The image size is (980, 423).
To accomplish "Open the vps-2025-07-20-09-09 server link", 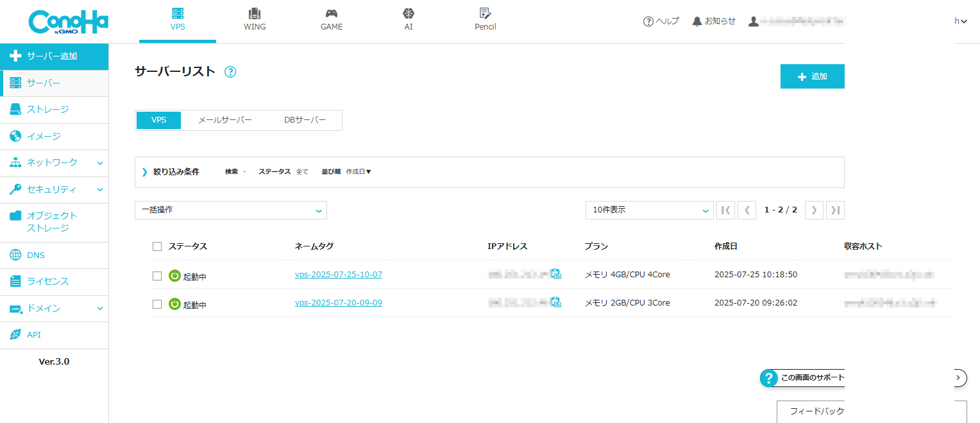I will pos(339,302).
